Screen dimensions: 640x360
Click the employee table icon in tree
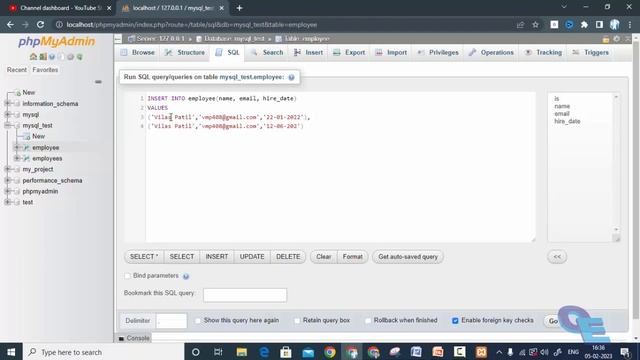pyautogui.click(x=27, y=147)
